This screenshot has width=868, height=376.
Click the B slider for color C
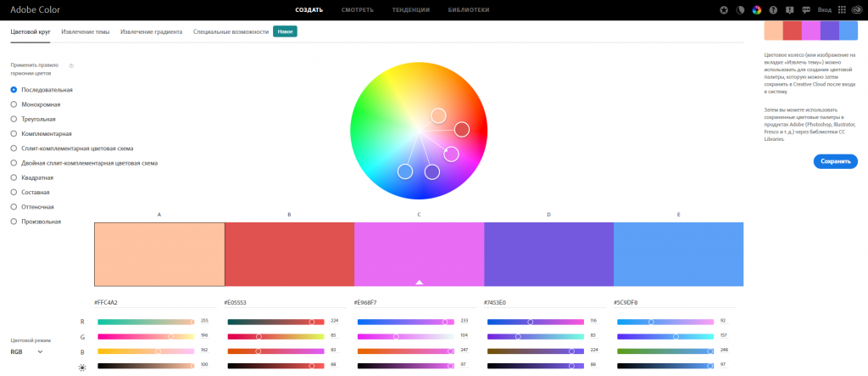406,351
